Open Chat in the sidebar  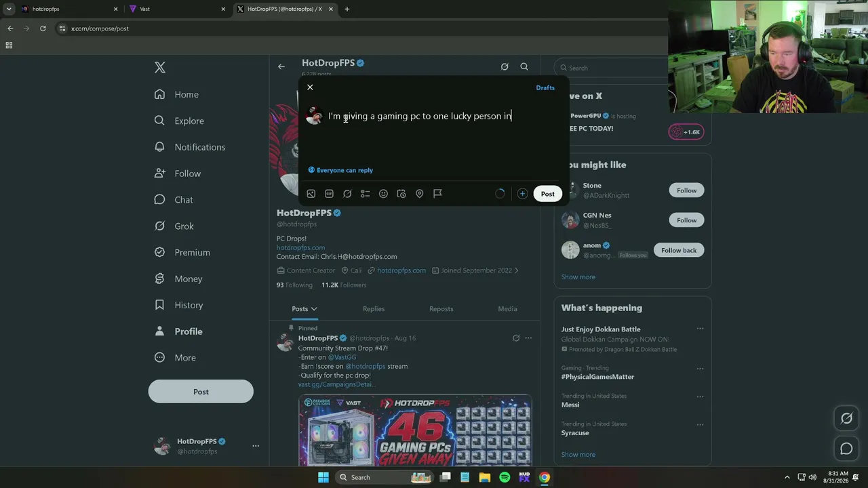(x=174, y=200)
